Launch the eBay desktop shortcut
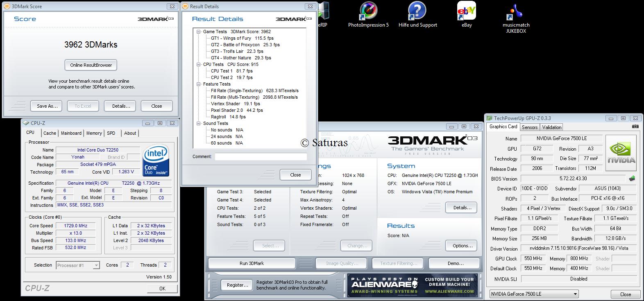 (467, 15)
